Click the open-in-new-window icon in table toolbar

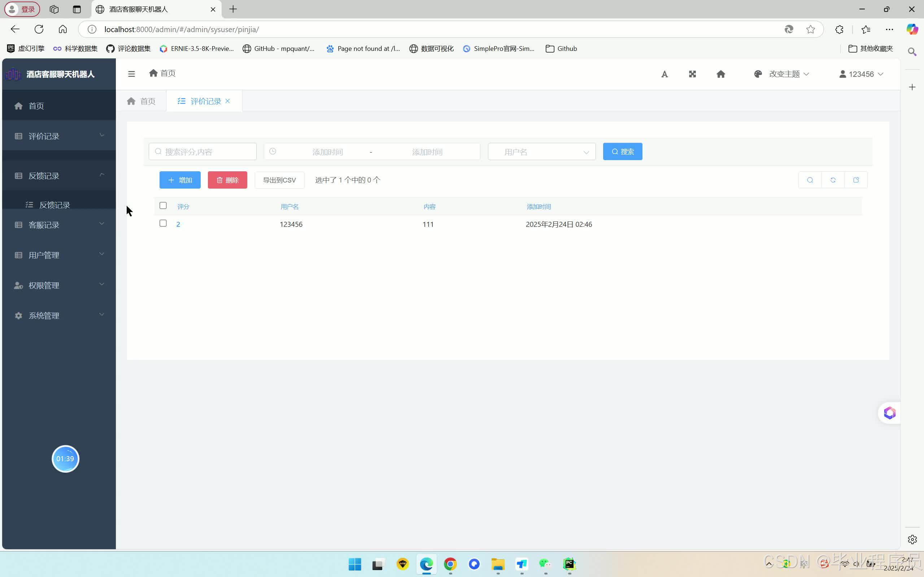point(856,180)
